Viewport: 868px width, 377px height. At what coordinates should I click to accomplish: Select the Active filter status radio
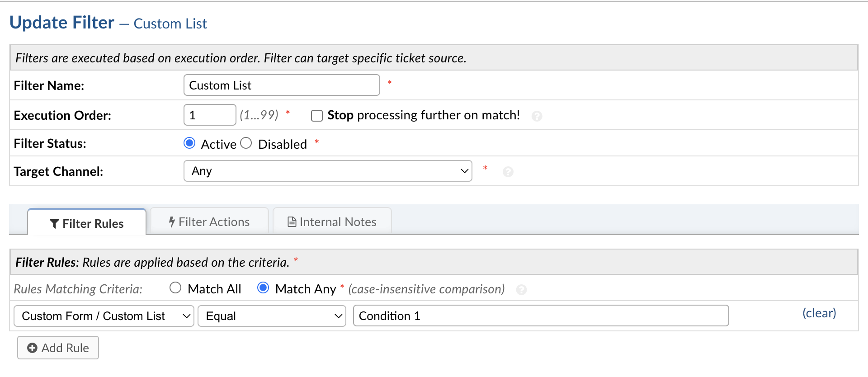point(189,143)
